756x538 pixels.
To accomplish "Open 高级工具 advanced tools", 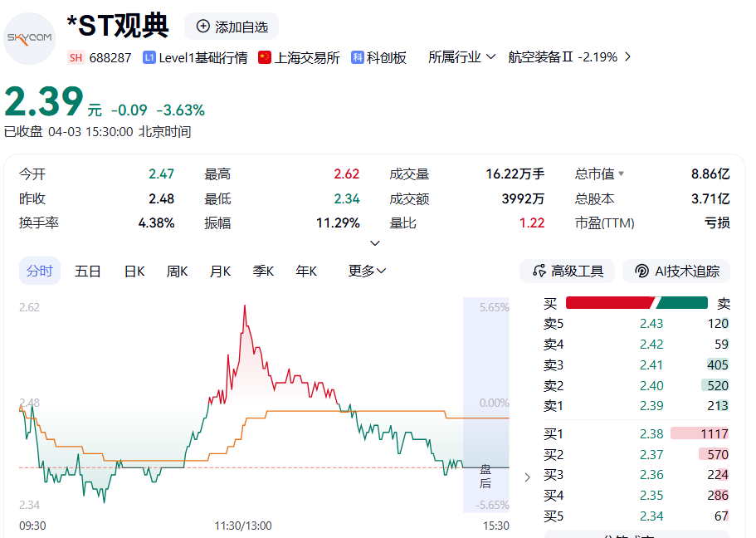I will coord(568,271).
